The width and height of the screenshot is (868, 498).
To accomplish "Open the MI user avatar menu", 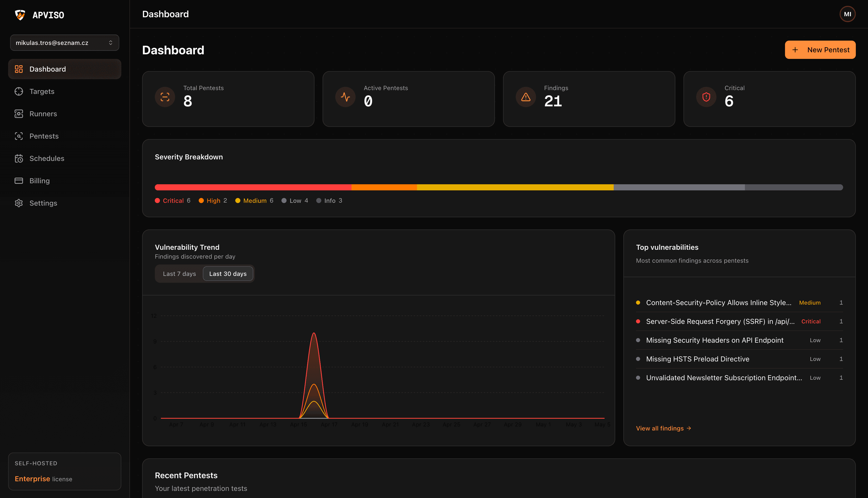I will (x=847, y=14).
